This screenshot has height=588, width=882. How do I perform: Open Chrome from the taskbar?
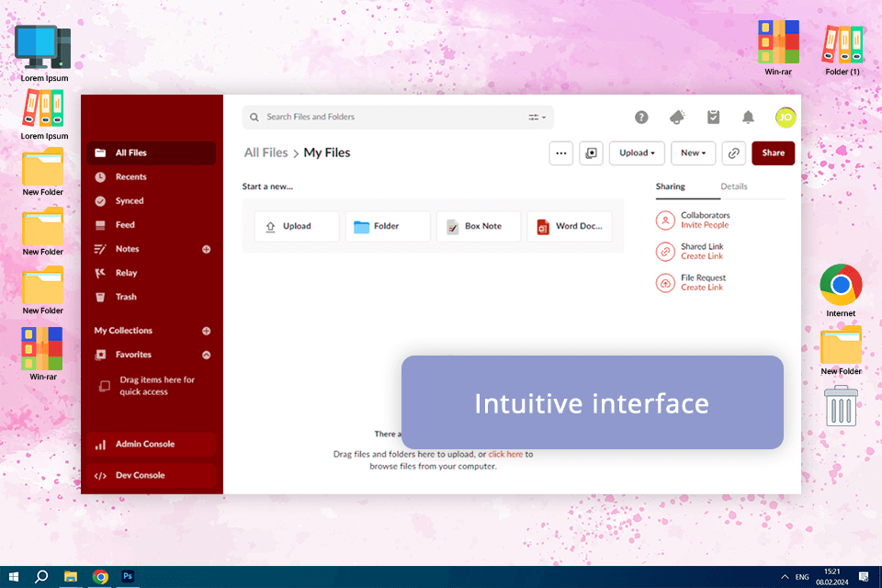click(x=100, y=577)
